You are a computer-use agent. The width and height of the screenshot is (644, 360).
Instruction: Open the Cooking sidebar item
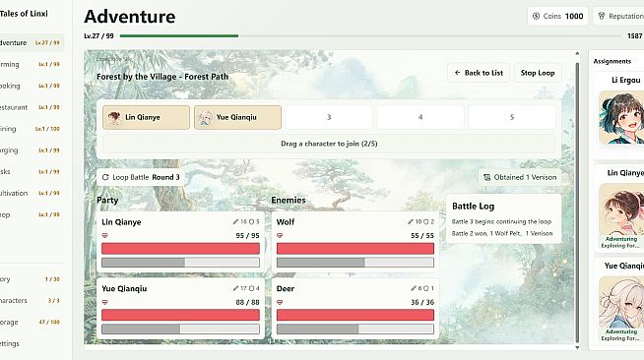32,86
